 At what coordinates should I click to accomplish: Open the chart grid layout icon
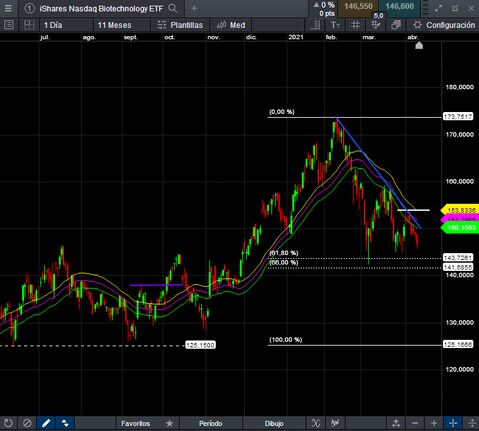pyautogui.click(x=29, y=25)
